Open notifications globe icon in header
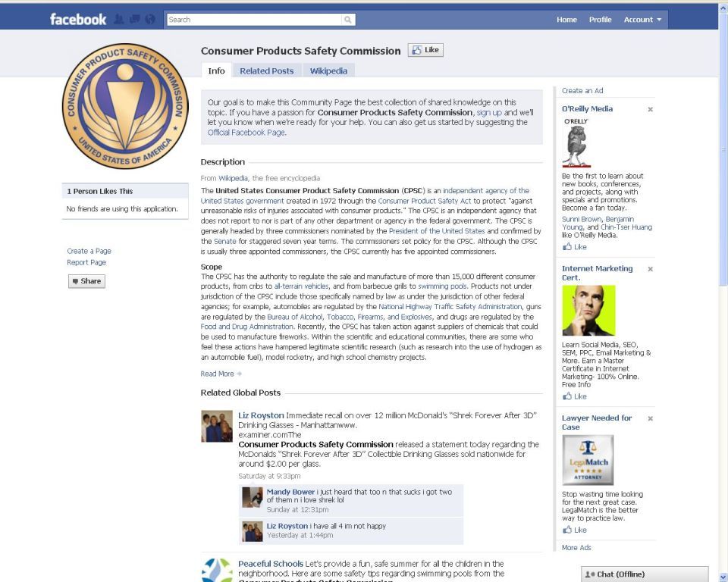This screenshot has width=728, height=582. tap(150, 20)
